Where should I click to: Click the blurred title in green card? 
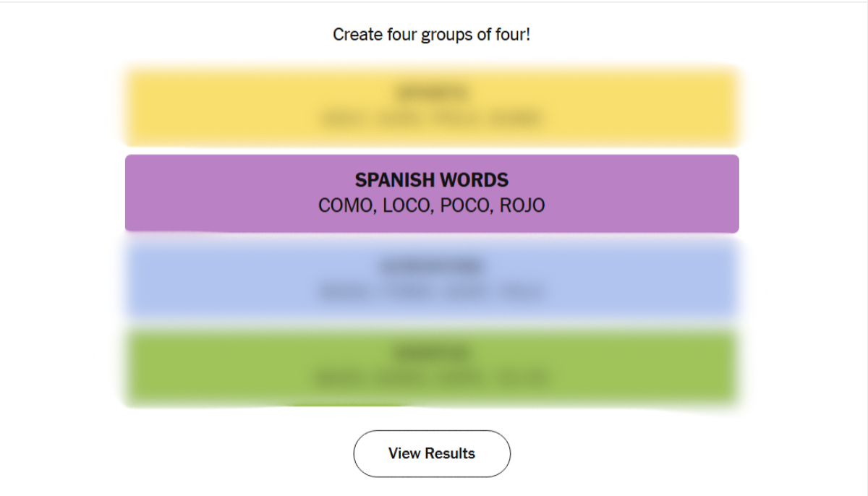432,354
